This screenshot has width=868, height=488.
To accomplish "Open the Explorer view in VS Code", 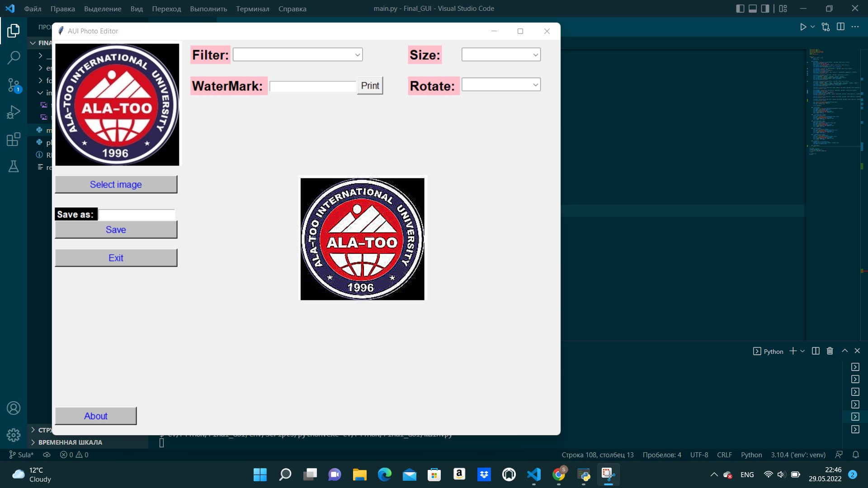I will point(14,30).
